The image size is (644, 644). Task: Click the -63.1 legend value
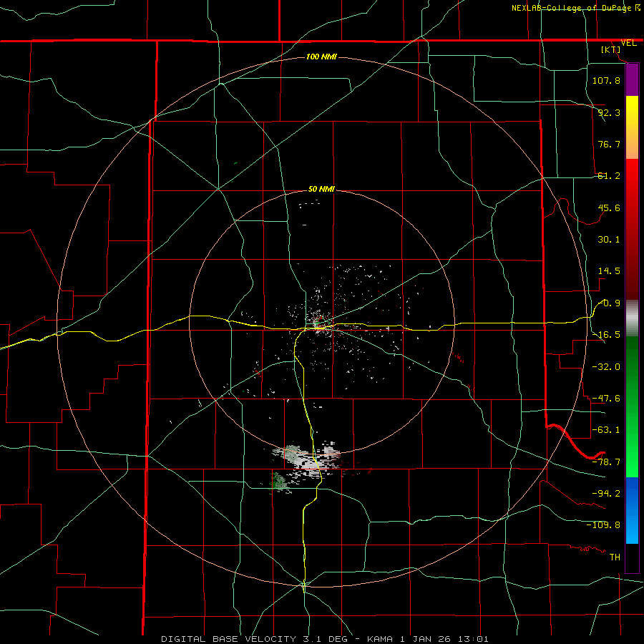click(x=606, y=430)
